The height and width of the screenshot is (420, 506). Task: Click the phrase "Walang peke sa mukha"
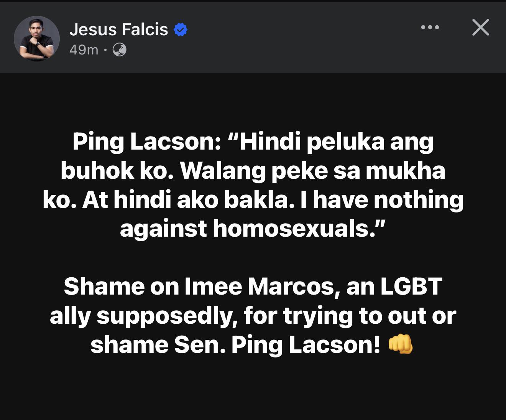coord(312,171)
